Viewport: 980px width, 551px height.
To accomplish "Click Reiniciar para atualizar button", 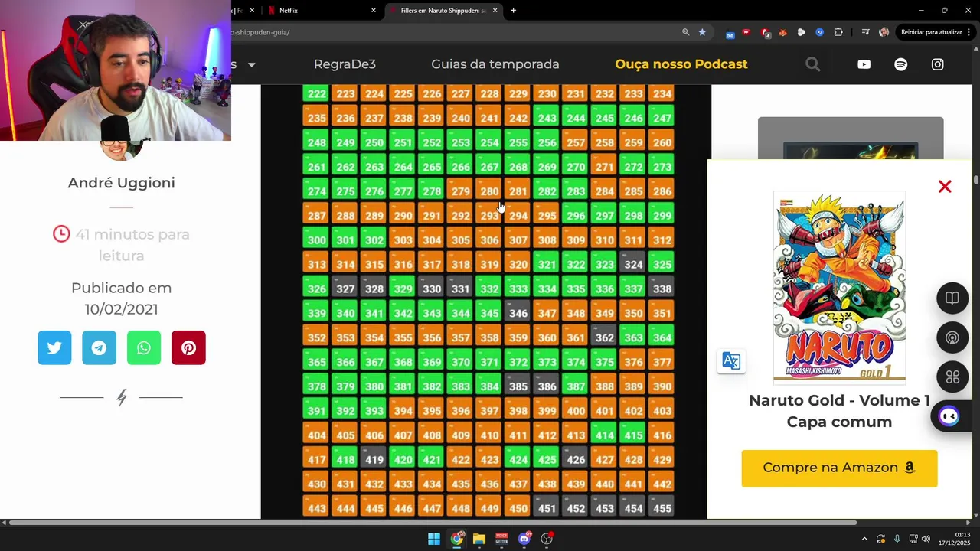I will pyautogui.click(x=936, y=32).
